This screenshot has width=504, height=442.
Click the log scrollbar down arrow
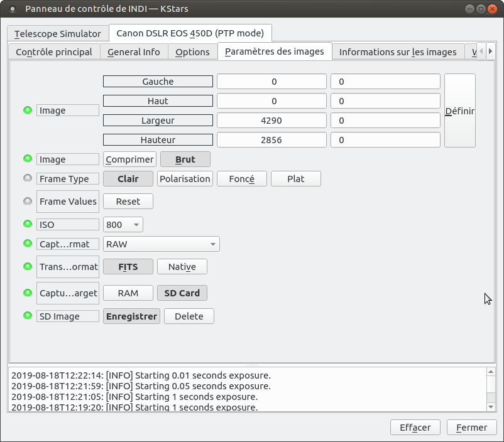[491, 407]
